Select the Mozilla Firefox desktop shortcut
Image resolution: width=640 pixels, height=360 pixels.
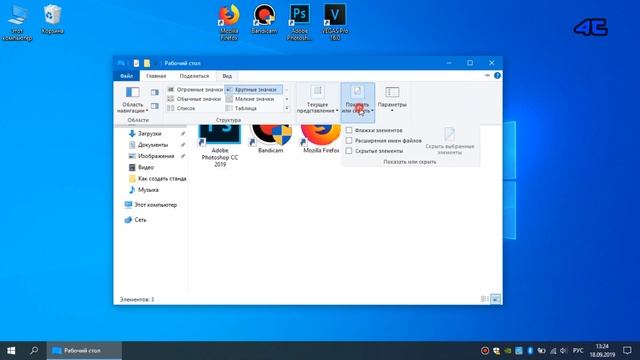229,22
